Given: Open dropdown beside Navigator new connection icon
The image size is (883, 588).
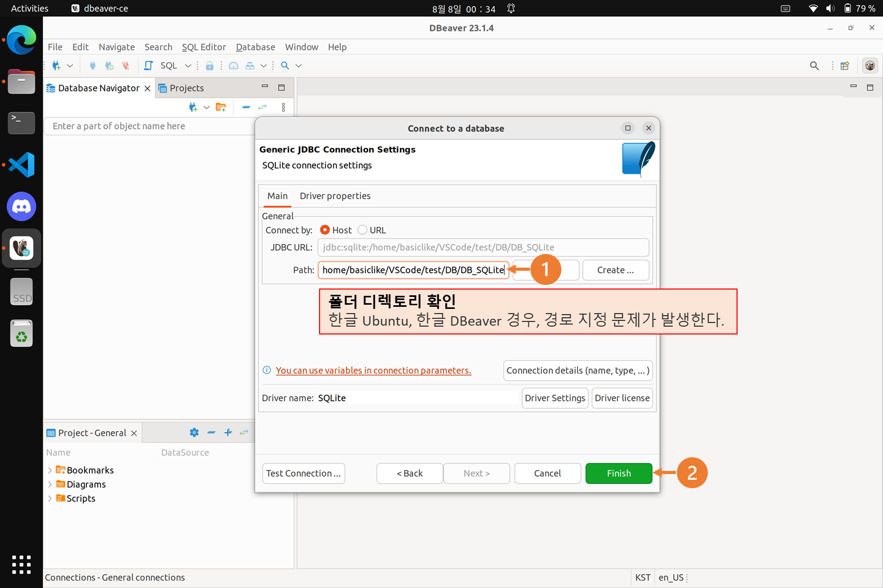Looking at the screenshot, I should tap(207, 107).
